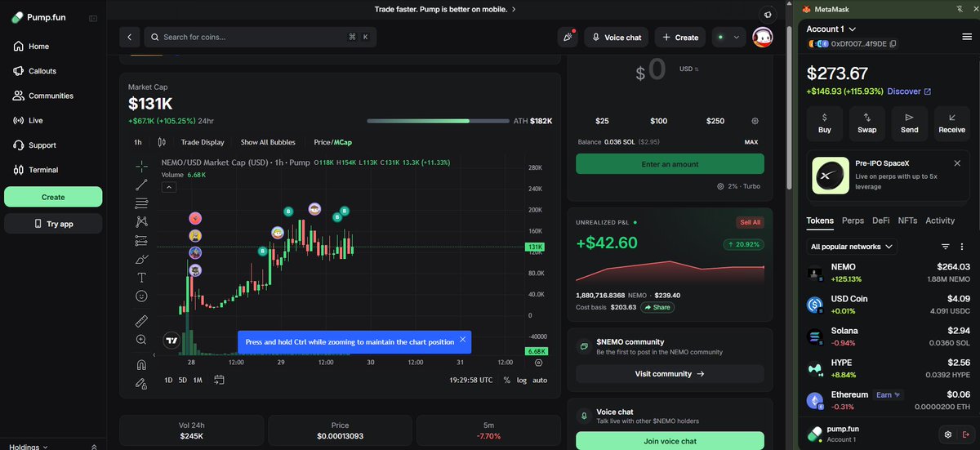Open token filter icon in MetaMask

coord(946,246)
